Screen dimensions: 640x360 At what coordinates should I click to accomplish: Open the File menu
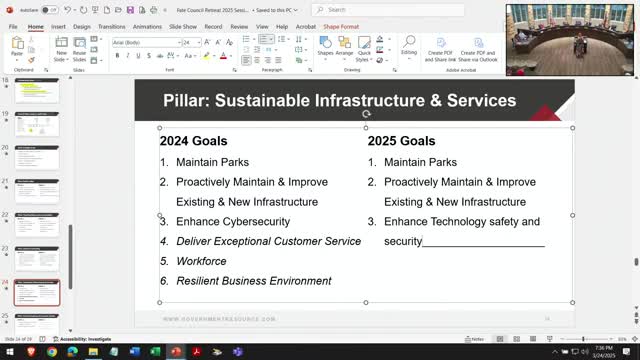coord(13,27)
